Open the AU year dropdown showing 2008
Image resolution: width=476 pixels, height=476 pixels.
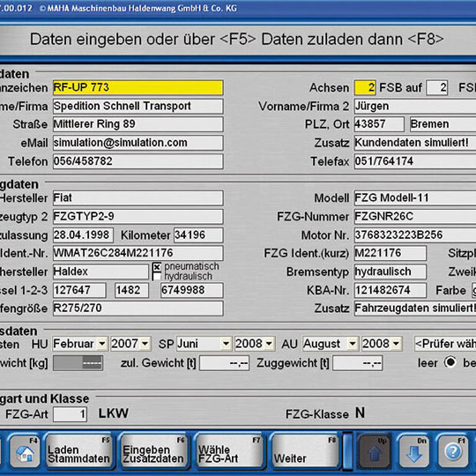click(382, 344)
